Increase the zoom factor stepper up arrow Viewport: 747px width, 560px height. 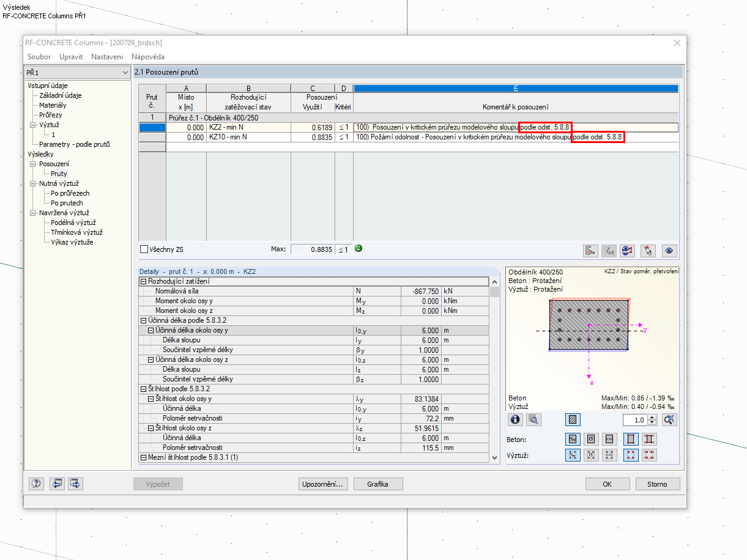pos(652,417)
